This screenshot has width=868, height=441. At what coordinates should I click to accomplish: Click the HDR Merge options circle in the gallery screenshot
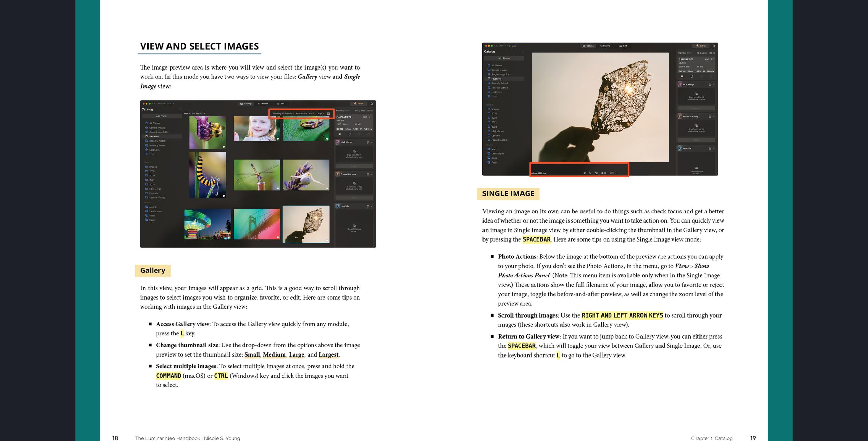[x=368, y=142]
